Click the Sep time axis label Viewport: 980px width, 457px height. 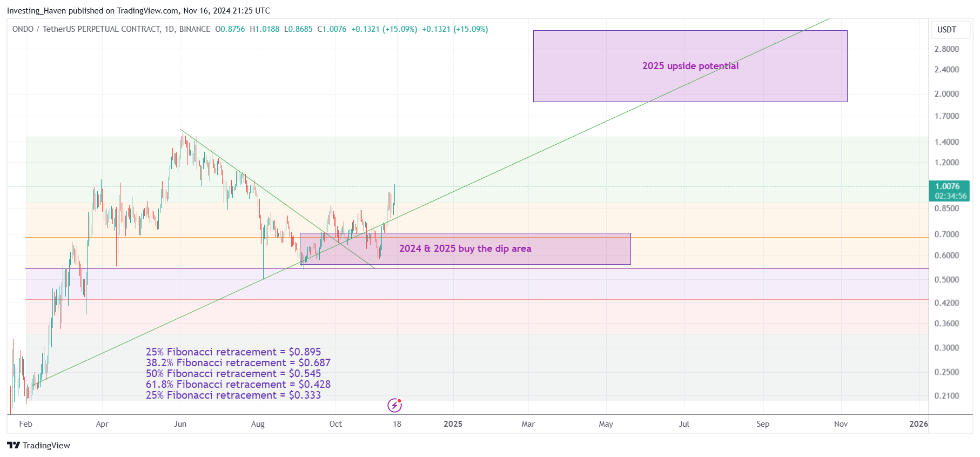pos(763,424)
